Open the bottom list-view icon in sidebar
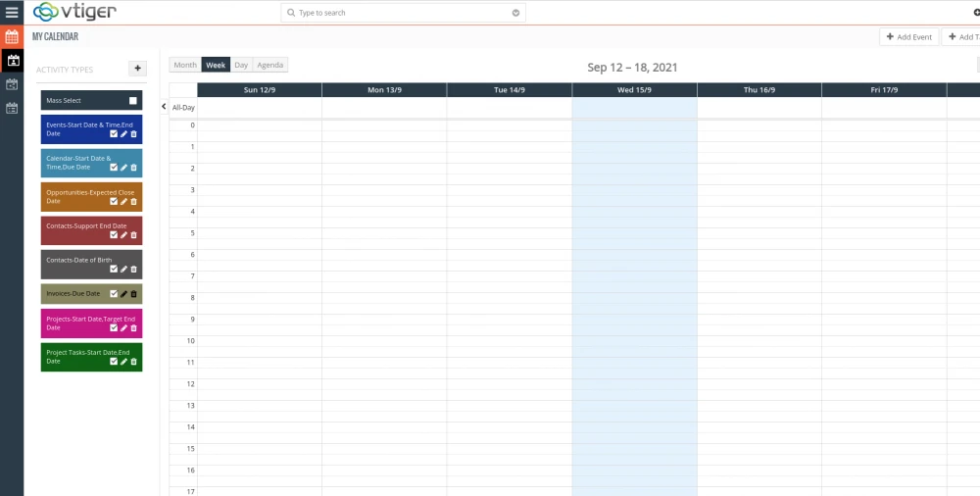980x496 pixels. 12,108
